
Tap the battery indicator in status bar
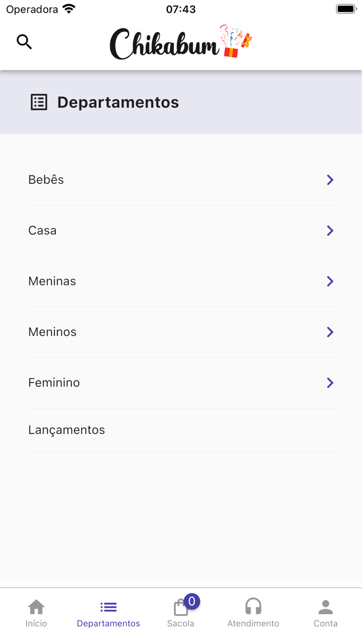346,8
